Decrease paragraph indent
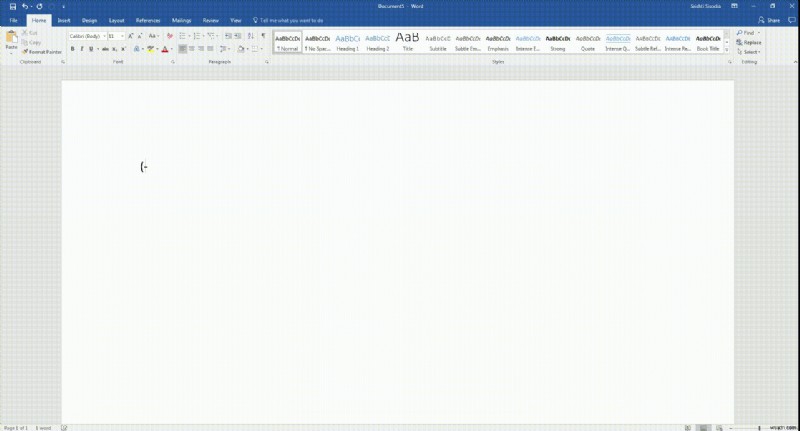The height and width of the screenshot is (431, 800). pyautogui.click(x=228, y=36)
